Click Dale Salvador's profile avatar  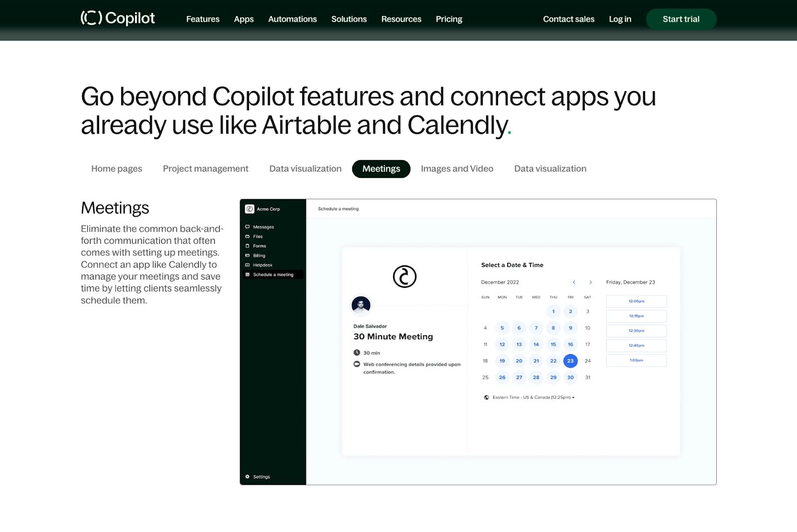[361, 304]
